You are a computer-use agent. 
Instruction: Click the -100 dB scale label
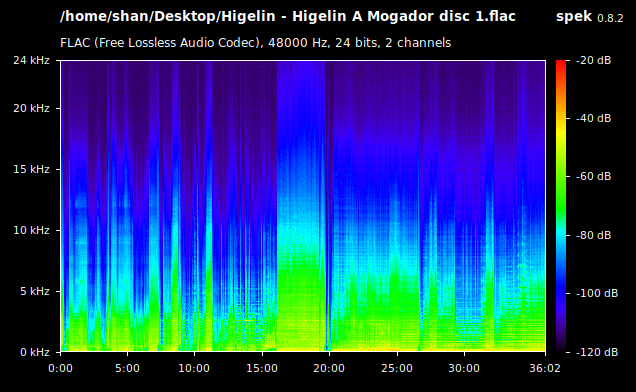[597, 293]
